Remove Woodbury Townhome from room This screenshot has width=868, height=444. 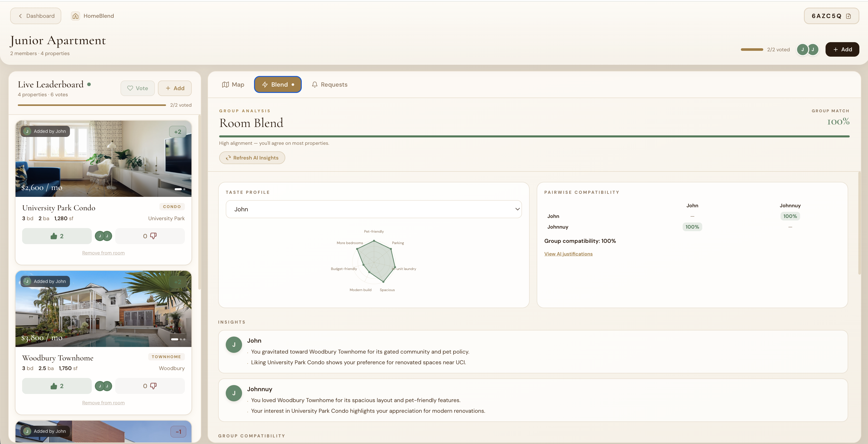coord(103,403)
